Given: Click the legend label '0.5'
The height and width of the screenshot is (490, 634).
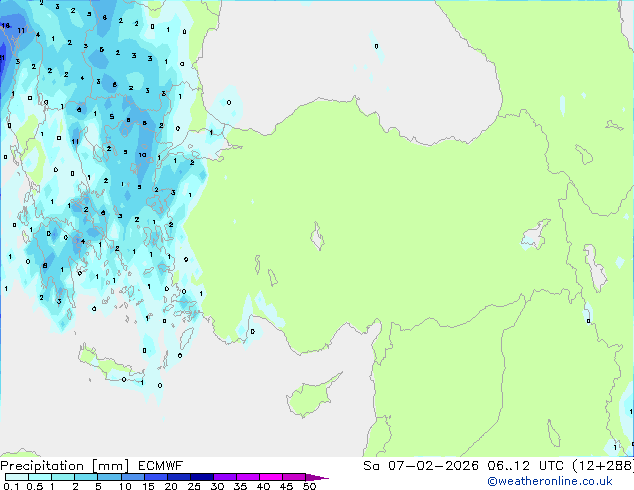Looking at the screenshot, I should click(x=35, y=486).
